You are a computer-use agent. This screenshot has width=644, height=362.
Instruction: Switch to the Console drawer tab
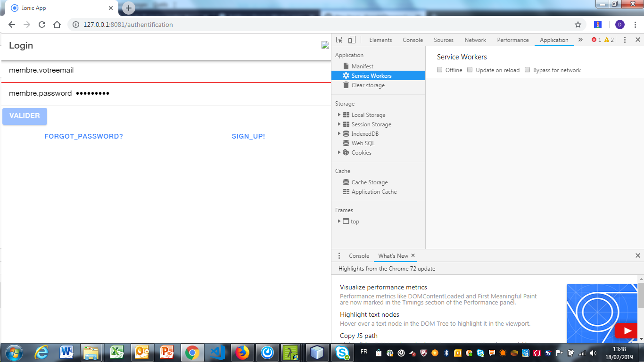(359, 255)
